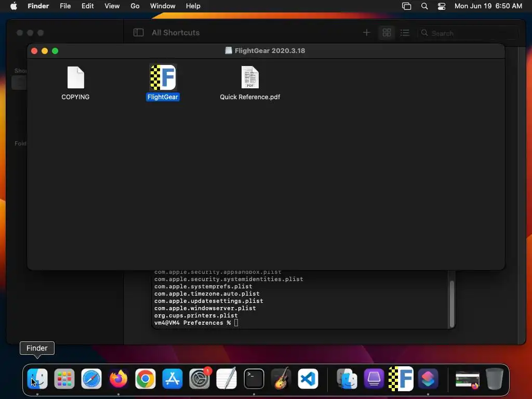Open TextEdit from the Dock
The image size is (532, 399).
227,379
